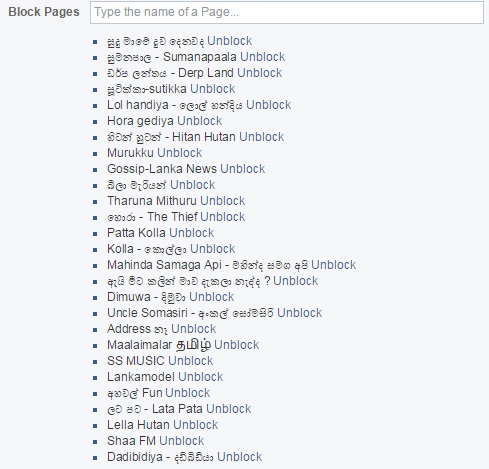Unblock the Dimuwa page
Screen dimensions: 489x469
pos(212,297)
